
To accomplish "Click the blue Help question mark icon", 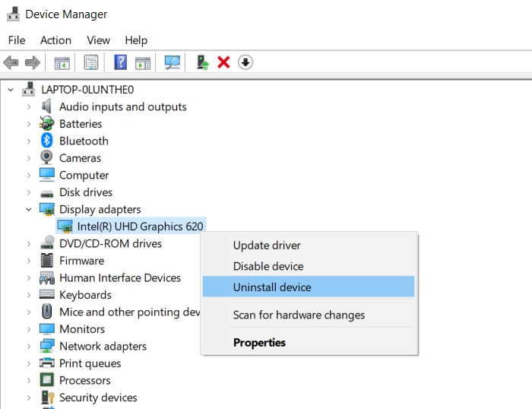I will tap(120, 62).
